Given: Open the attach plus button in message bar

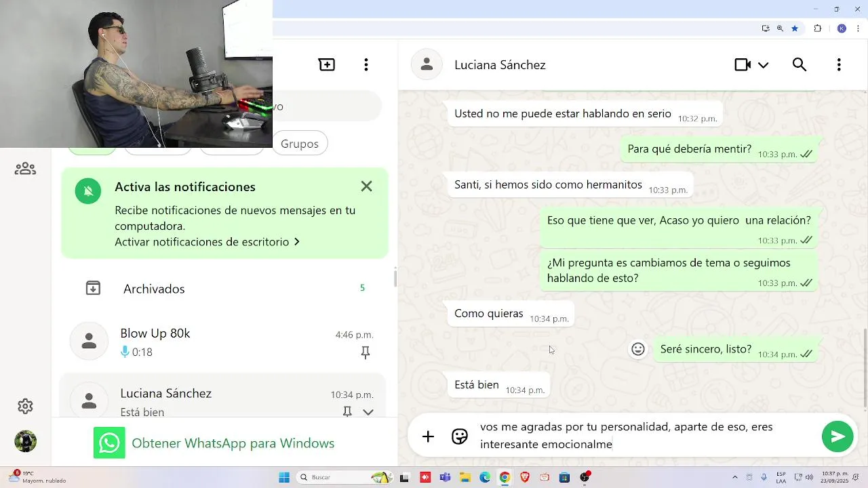Looking at the screenshot, I should (x=428, y=436).
